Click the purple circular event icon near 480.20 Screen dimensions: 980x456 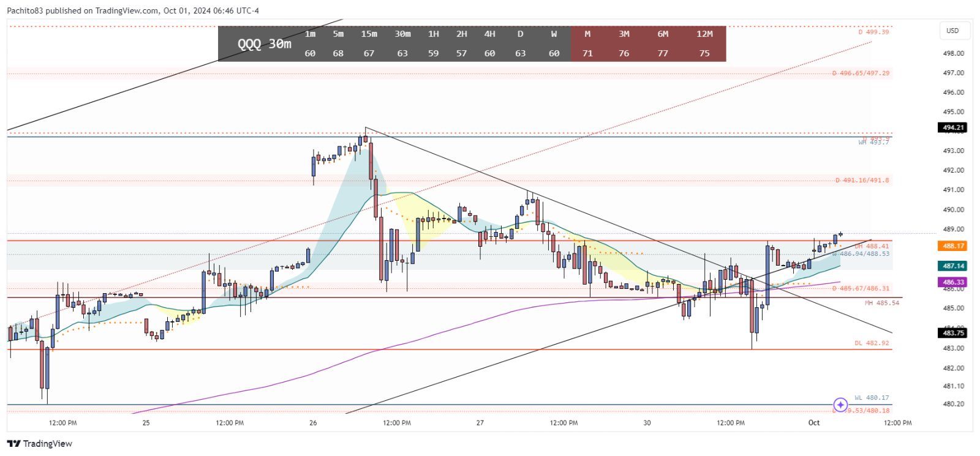pyautogui.click(x=840, y=405)
